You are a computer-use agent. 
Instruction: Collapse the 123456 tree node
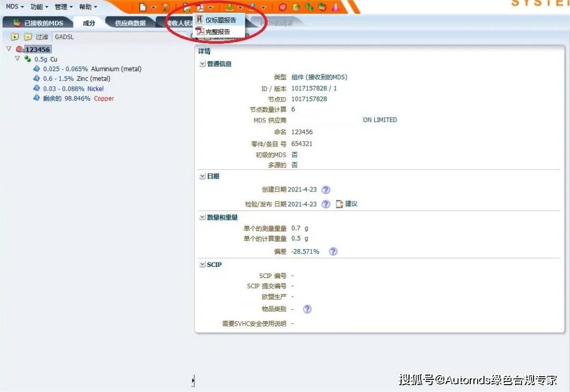[x=8, y=49]
